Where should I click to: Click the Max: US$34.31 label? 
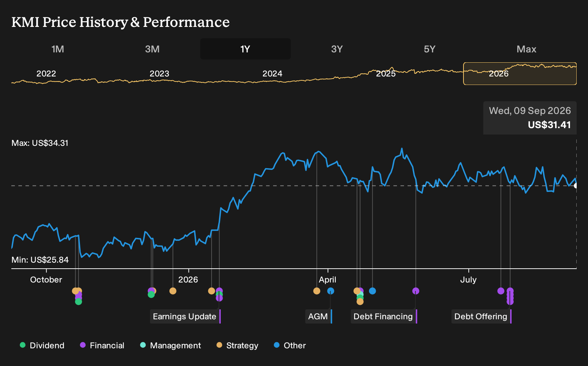40,143
